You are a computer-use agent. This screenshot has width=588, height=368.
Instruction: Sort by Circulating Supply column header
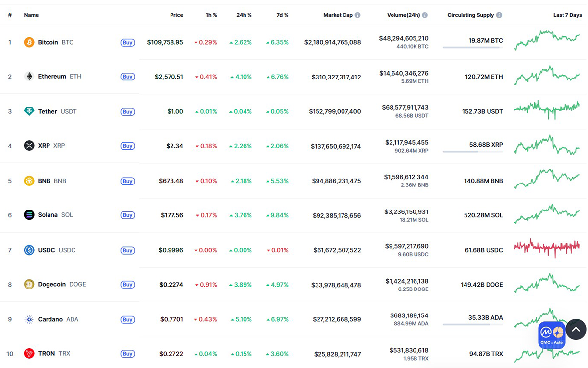point(471,15)
